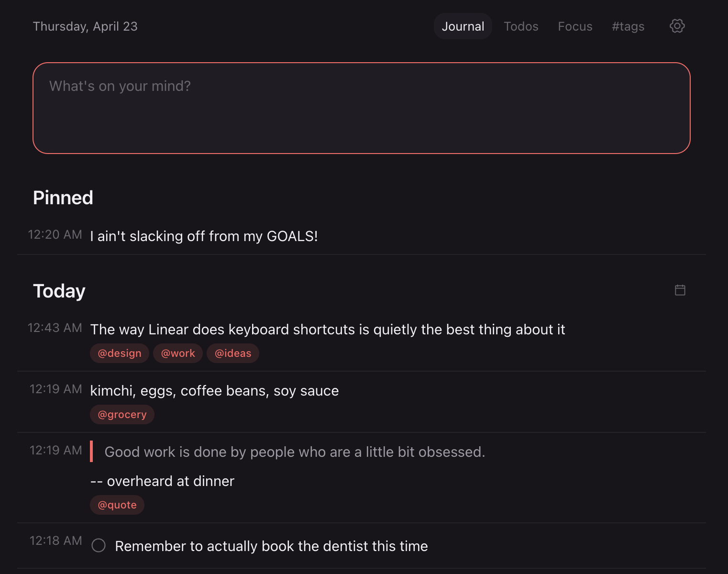Switch to the Journal tab
Viewport: 728px width, 574px height.
click(x=463, y=26)
